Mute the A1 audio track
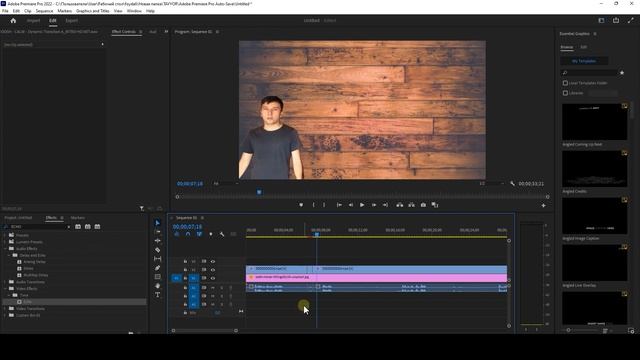Viewport: 640px width, 360px height. (x=212, y=288)
